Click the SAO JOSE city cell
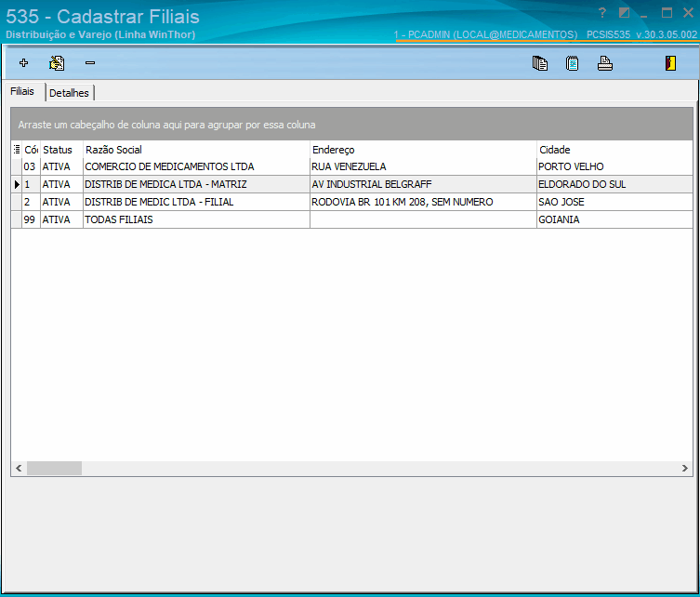The width and height of the screenshot is (700, 597). coord(614,202)
